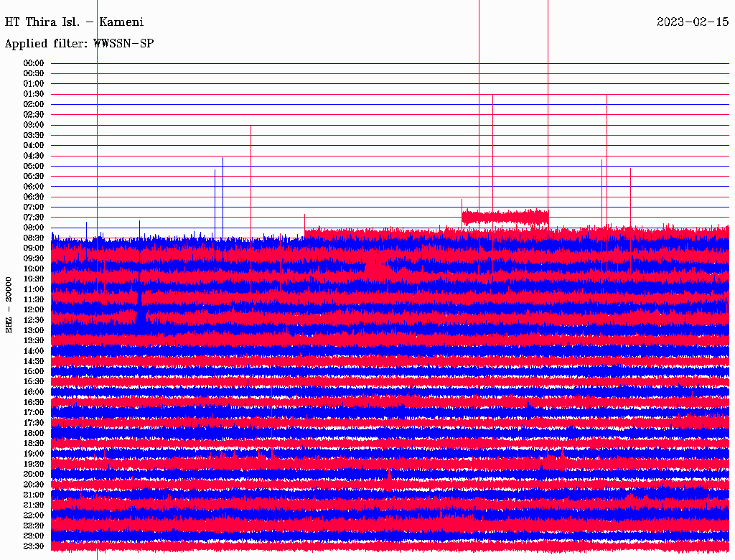Click the 11:30 time label

point(34,299)
